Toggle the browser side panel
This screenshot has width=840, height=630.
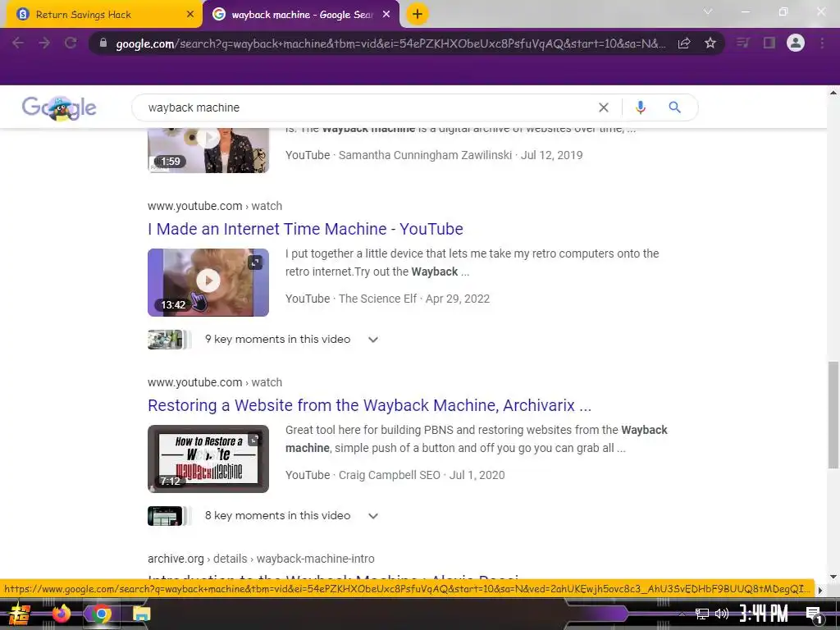[x=769, y=43]
